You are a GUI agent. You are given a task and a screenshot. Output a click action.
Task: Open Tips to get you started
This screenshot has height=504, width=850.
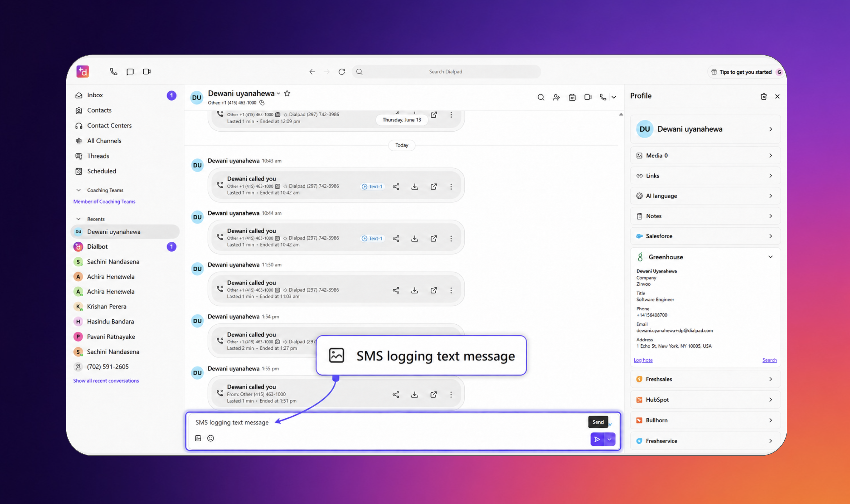746,72
